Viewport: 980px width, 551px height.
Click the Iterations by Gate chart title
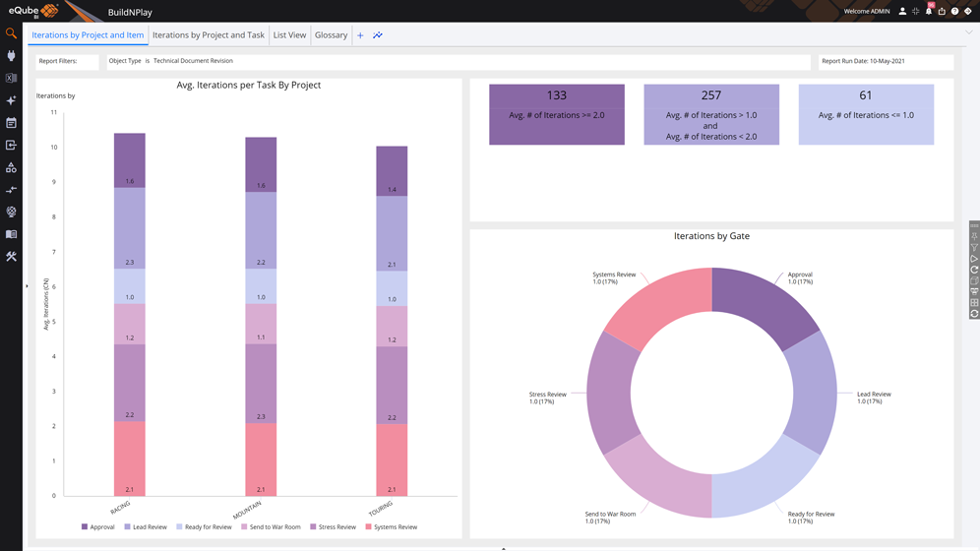click(x=711, y=236)
